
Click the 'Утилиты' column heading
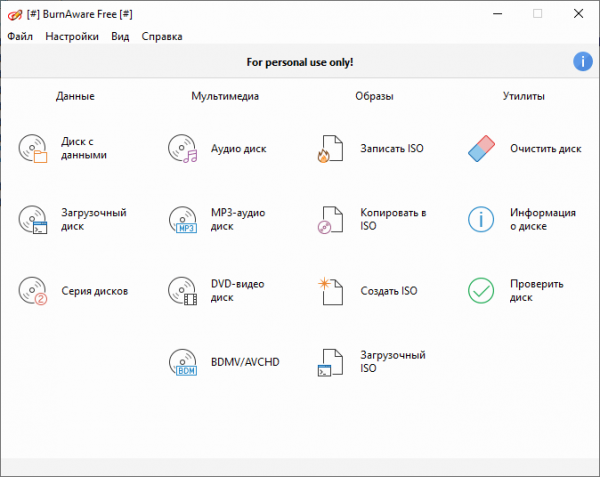coord(523,96)
